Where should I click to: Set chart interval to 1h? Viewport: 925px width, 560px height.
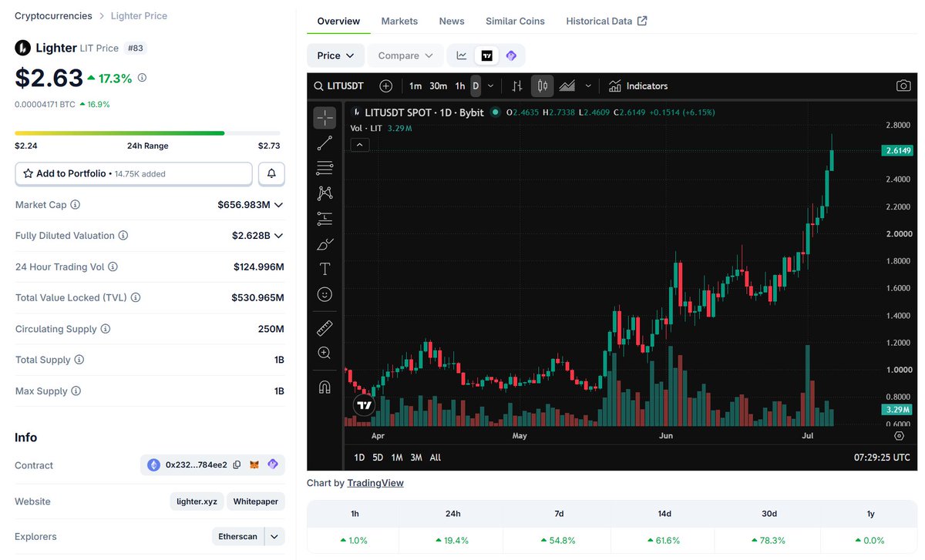(460, 86)
